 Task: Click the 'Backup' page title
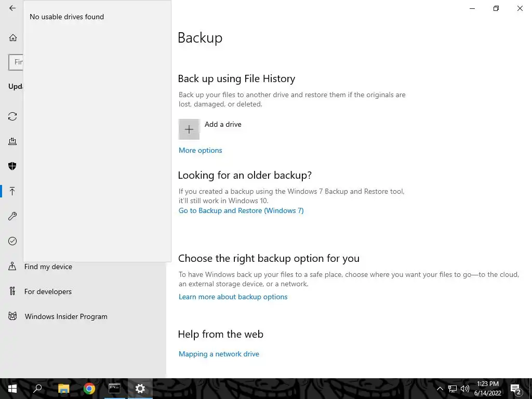point(200,37)
